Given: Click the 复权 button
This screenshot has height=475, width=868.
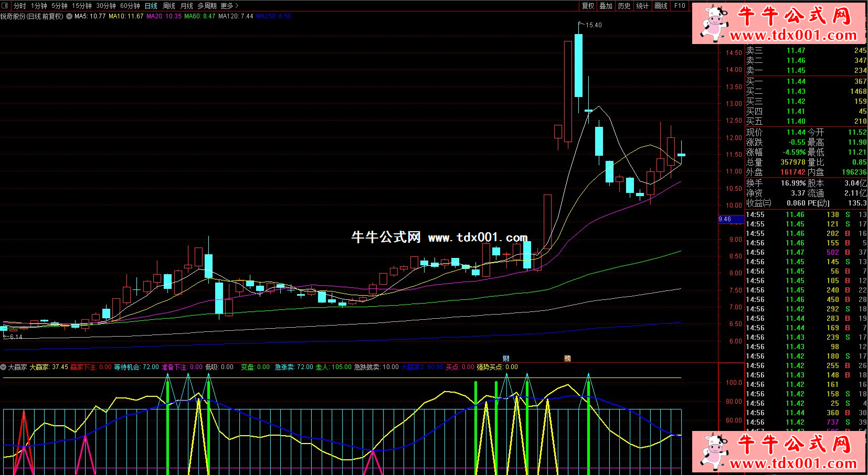Looking at the screenshot, I should (588, 6).
